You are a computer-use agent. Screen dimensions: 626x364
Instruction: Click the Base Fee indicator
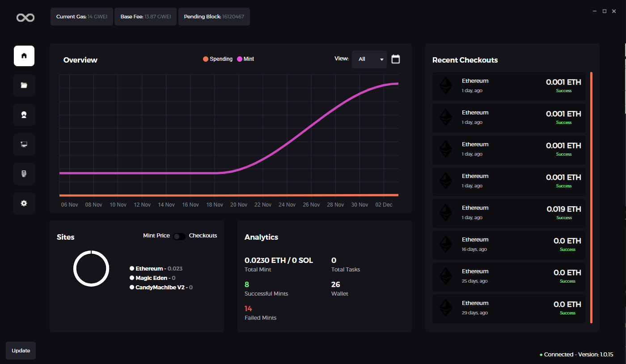pos(146,17)
